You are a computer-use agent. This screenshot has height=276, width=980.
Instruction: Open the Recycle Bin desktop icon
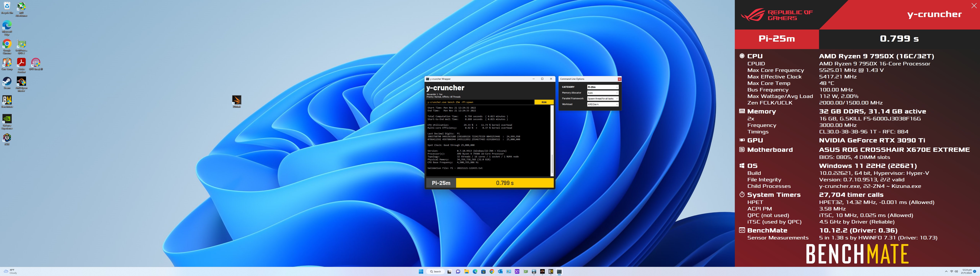[7, 8]
